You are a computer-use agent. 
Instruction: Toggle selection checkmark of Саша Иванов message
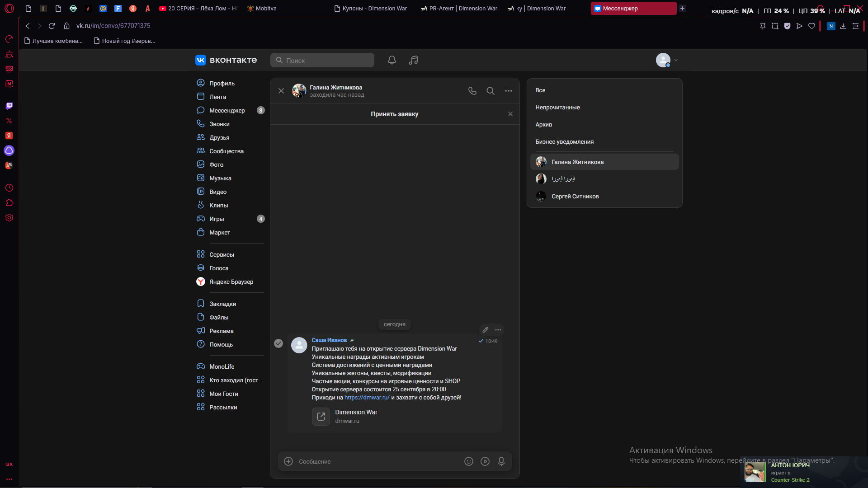point(278,343)
